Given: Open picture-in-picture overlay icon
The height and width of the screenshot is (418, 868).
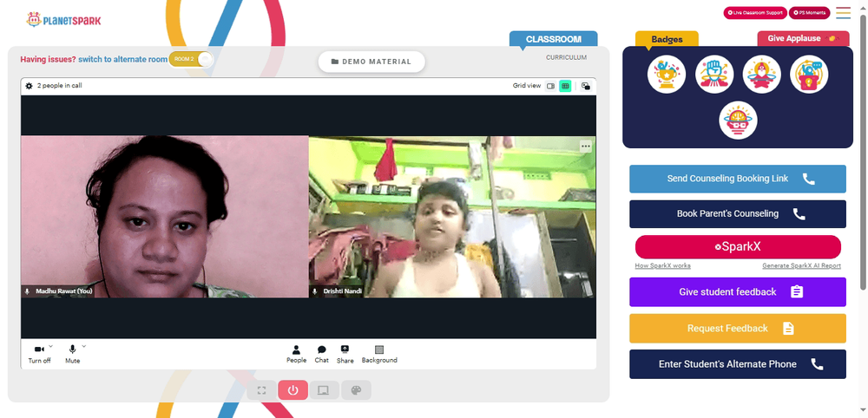Looking at the screenshot, I should (586, 86).
